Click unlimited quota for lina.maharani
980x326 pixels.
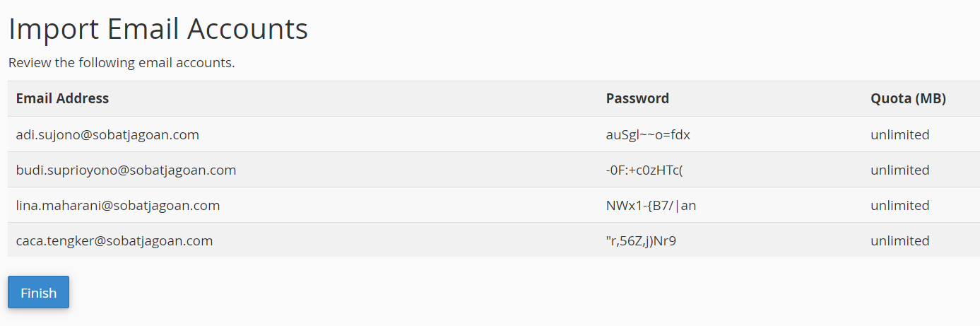coord(899,205)
